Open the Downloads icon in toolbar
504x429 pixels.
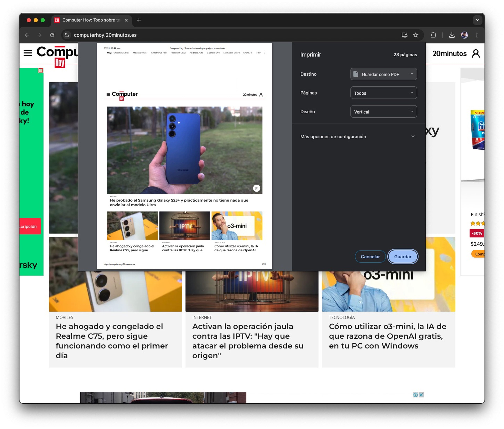(x=452, y=35)
